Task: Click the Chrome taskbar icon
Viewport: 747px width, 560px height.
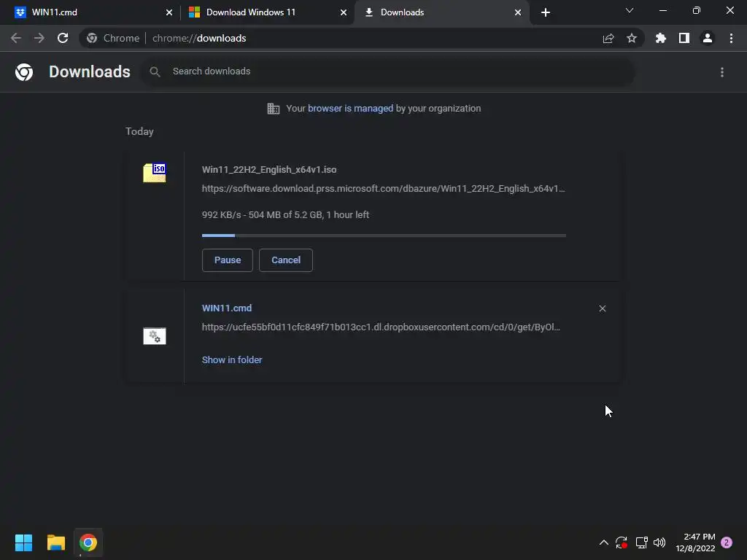Action: click(88, 542)
